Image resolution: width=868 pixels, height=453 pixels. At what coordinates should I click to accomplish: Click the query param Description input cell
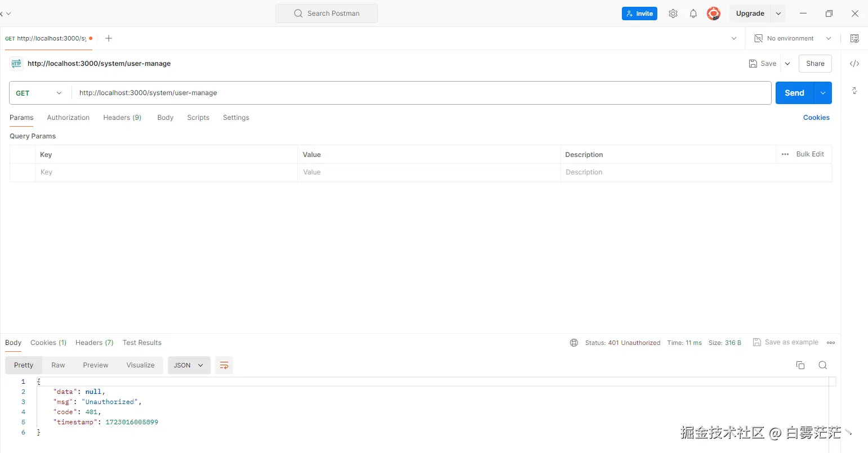pyautogui.click(x=696, y=172)
